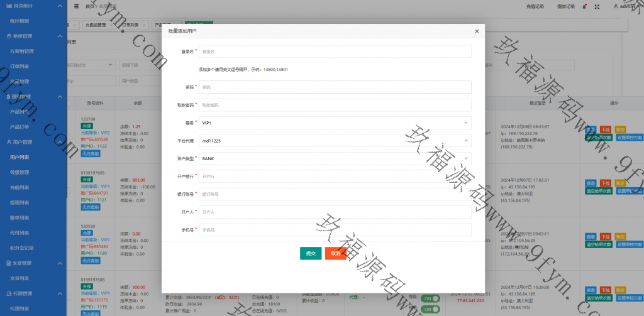Open the 账户类型 BANK dropdown
644x316 pixels.
tap(335, 159)
